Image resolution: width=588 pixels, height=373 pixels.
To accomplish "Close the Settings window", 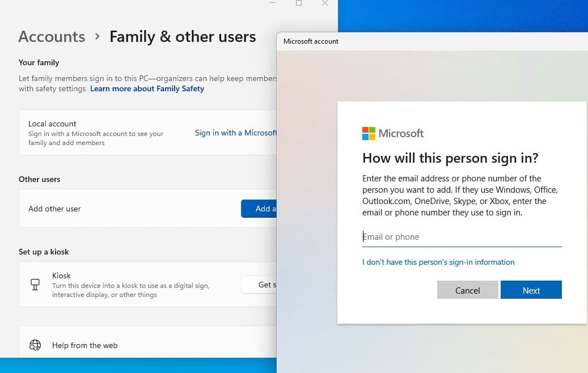I will point(325,3).
